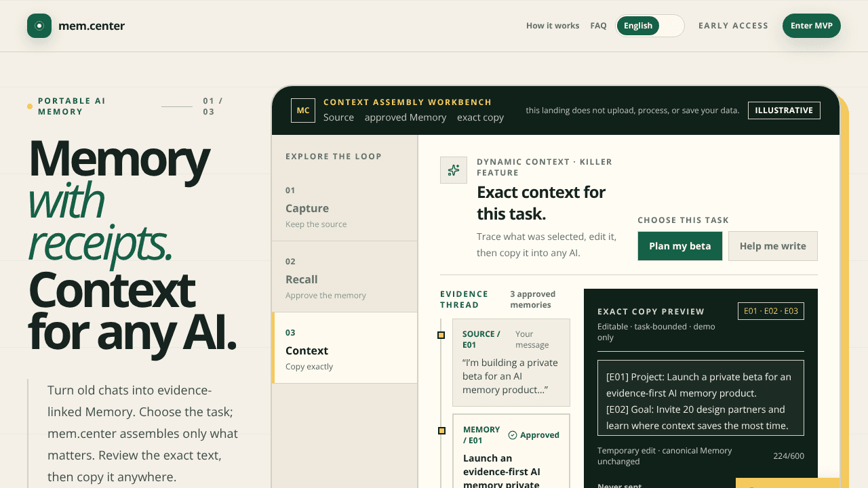
Task: Click the Enter MVP button
Action: pyautogui.click(x=812, y=26)
